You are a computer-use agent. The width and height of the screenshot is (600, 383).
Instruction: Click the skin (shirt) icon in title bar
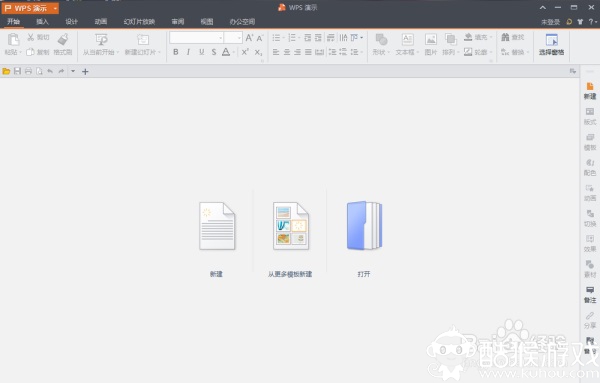coord(580,22)
